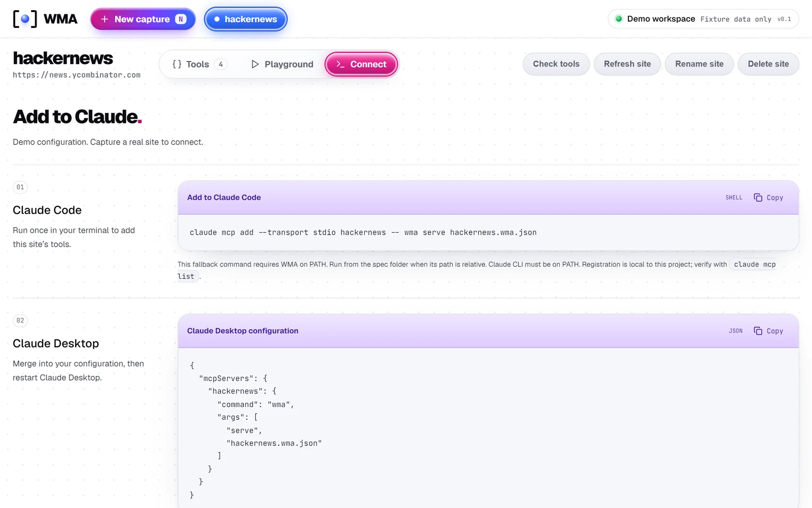Click the terminal prompt icon in Connect
The image size is (812, 508).
(x=341, y=65)
